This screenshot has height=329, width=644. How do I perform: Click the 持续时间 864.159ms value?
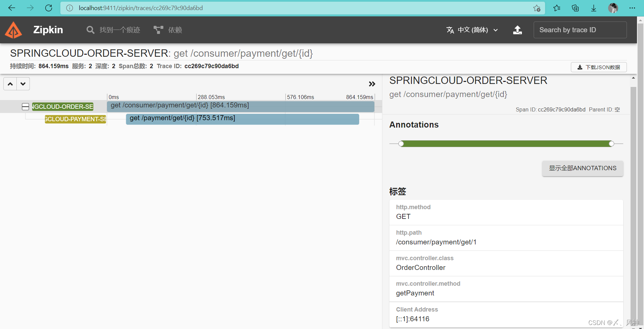click(53, 66)
